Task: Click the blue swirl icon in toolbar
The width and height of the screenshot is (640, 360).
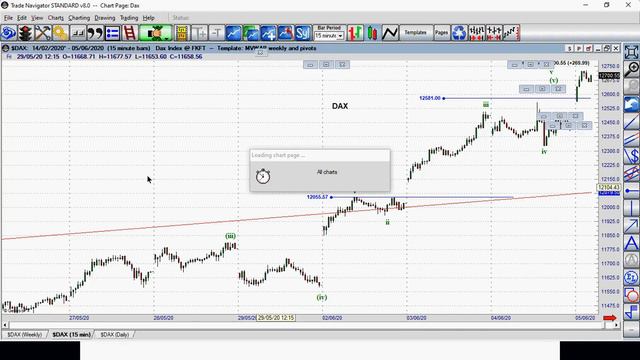Action: [9, 33]
